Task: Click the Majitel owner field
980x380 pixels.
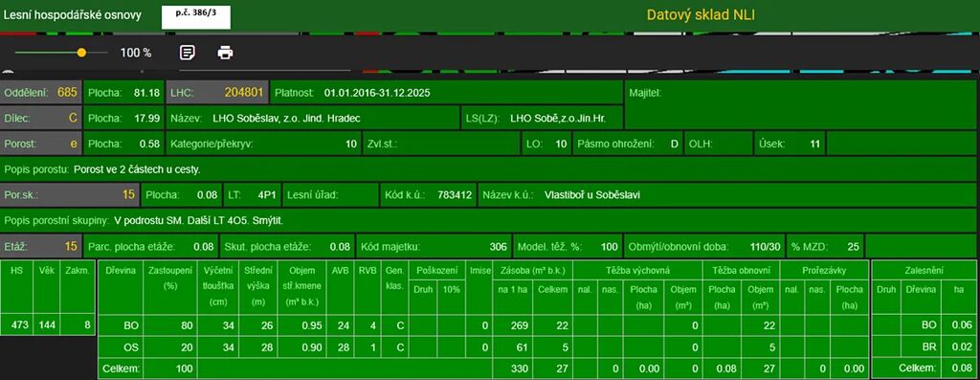Action: (801, 105)
